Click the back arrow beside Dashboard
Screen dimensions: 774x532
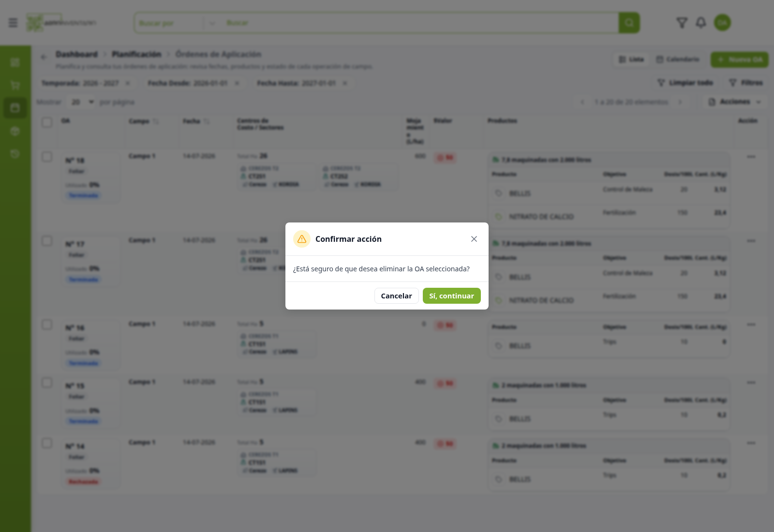tap(44, 57)
